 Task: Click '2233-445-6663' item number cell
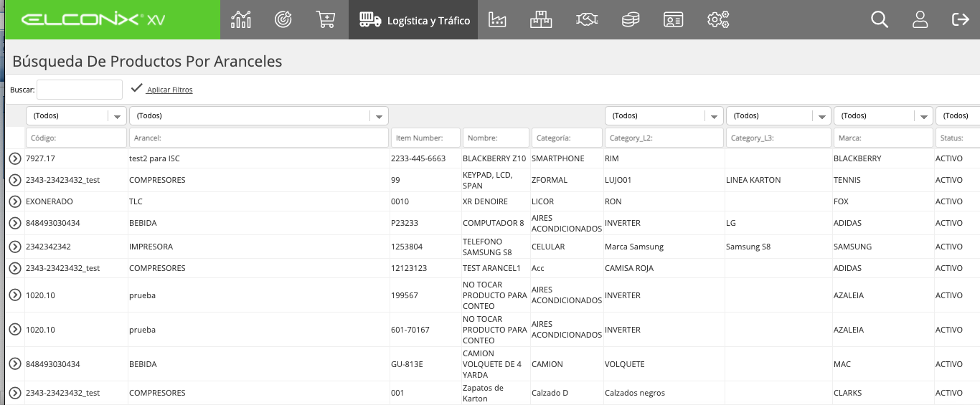(x=418, y=158)
